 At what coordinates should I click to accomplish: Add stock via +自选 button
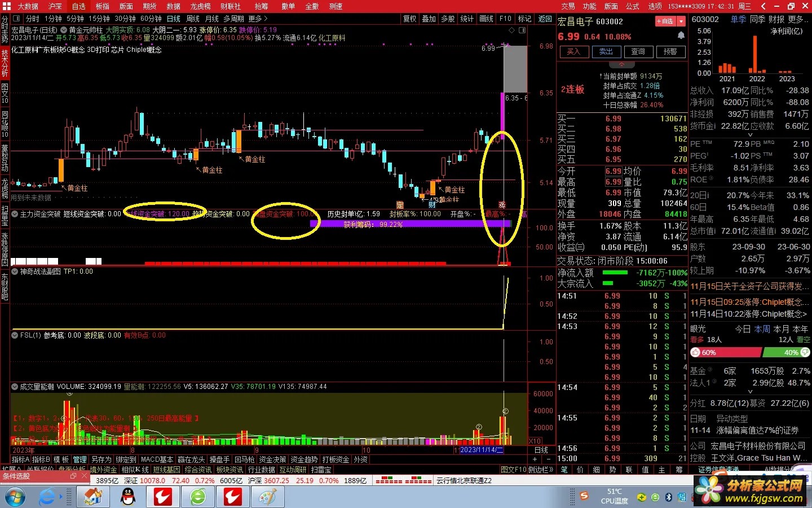(666, 21)
